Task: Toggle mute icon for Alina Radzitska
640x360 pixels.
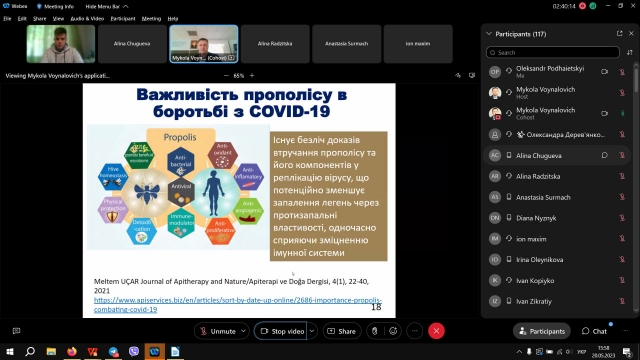Action: (x=622, y=176)
